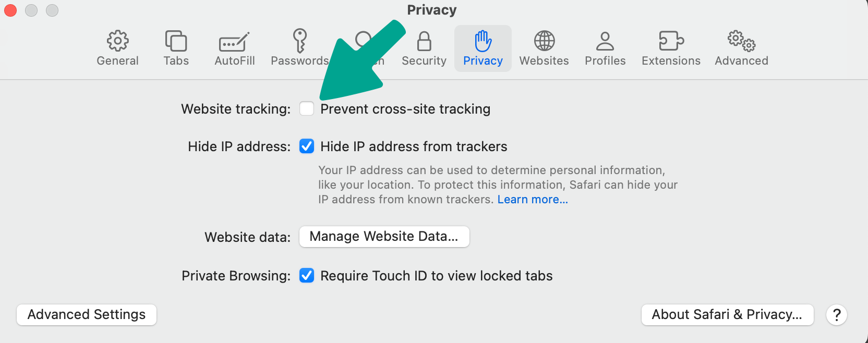Click the Advanced Settings button
This screenshot has height=343, width=868.
[x=87, y=315]
